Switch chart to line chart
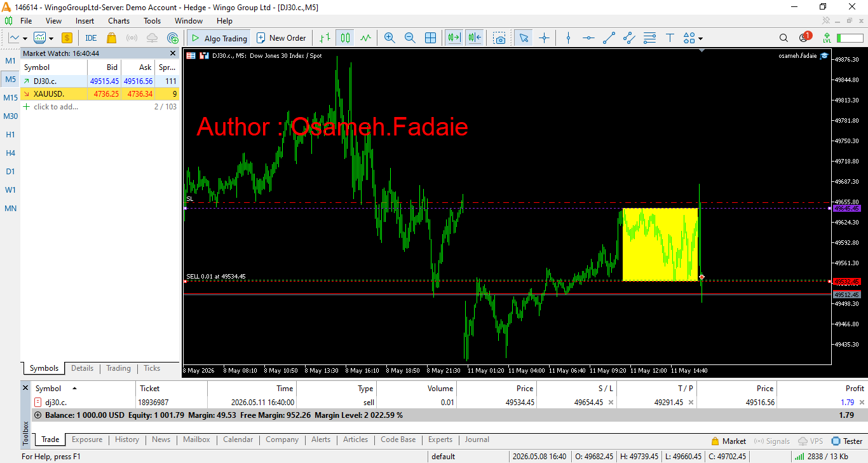This screenshot has width=868, height=463. [x=365, y=38]
